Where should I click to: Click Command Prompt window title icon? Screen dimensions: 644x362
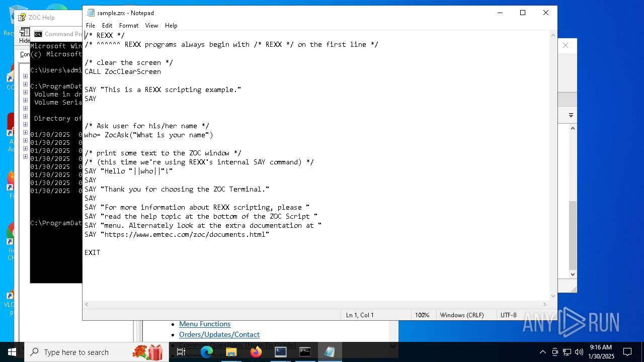[38, 34]
